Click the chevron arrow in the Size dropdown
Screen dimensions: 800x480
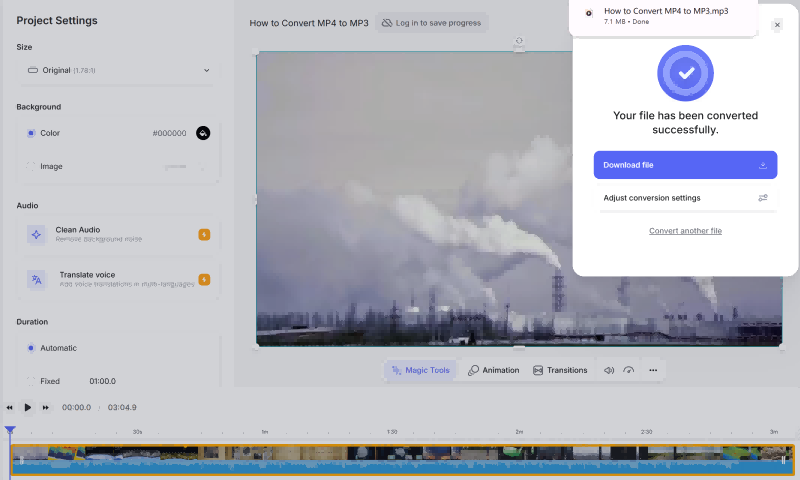click(x=207, y=70)
